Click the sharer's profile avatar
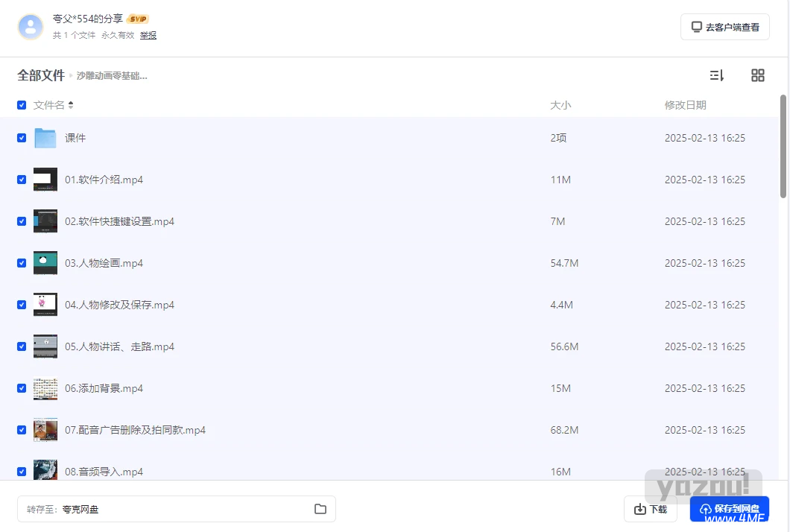Viewport: 790px width, 532px height. 31,27
